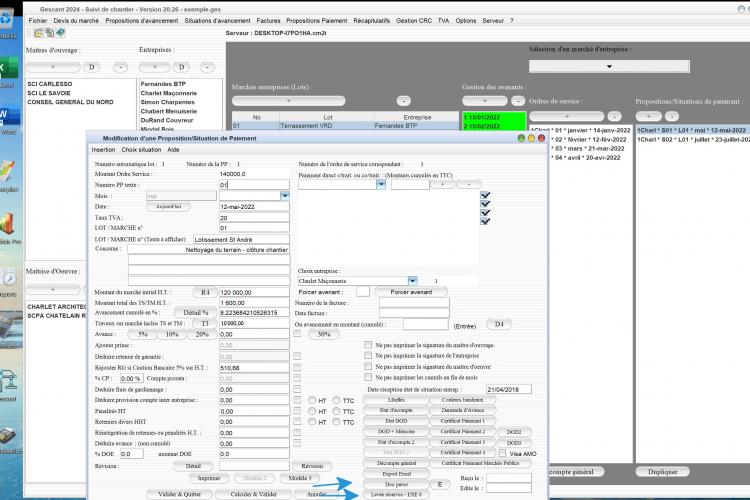Click the Révision button

click(x=312, y=466)
